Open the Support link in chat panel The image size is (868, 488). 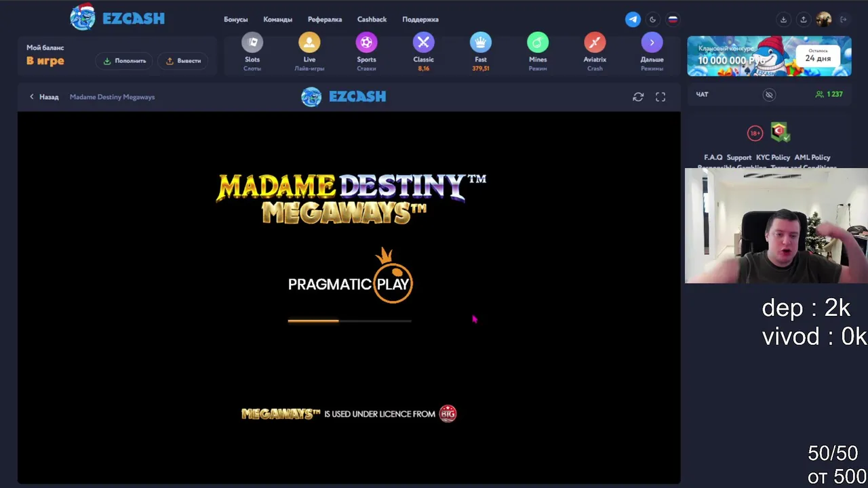tap(739, 157)
